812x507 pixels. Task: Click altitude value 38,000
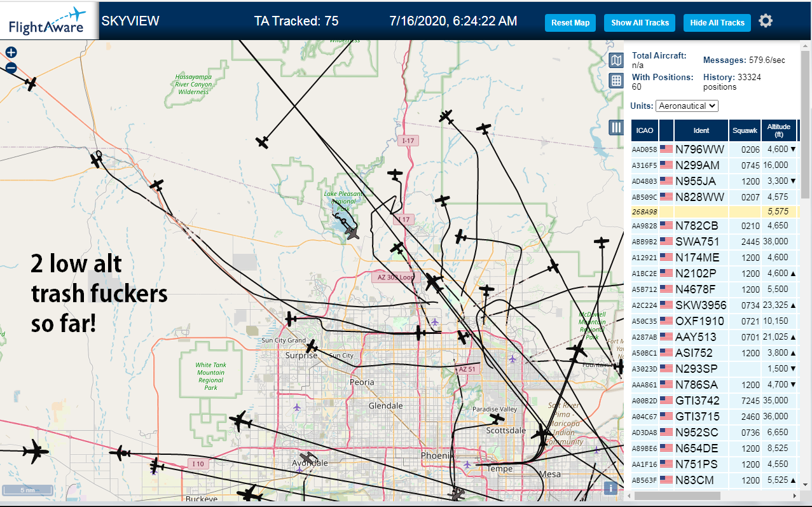[x=776, y=242]
